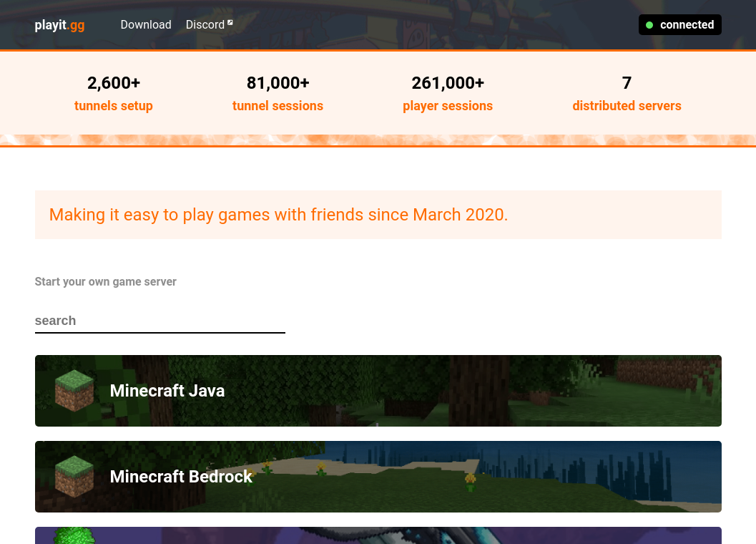
Task: Click the 81,000+ tunnel sessions statistic
Action: point(278,94)
